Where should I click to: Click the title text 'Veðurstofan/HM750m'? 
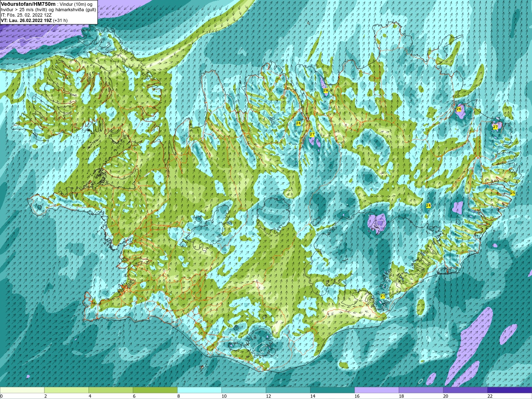coord(28,4)
